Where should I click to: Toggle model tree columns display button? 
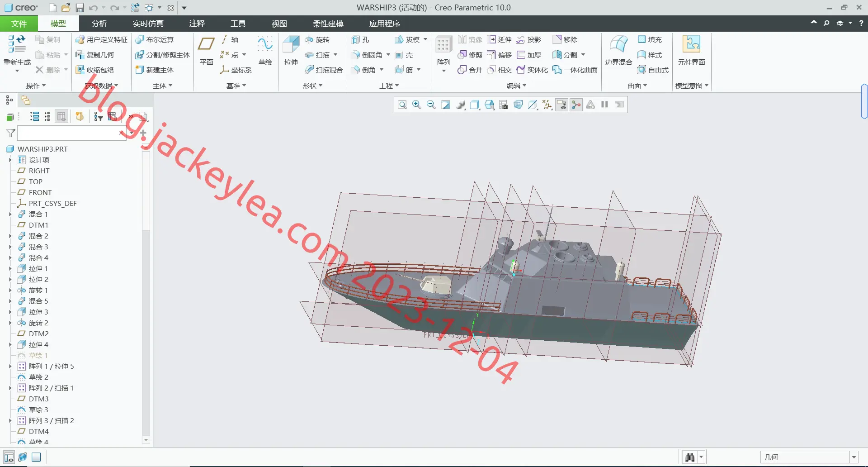pos(61,117)
